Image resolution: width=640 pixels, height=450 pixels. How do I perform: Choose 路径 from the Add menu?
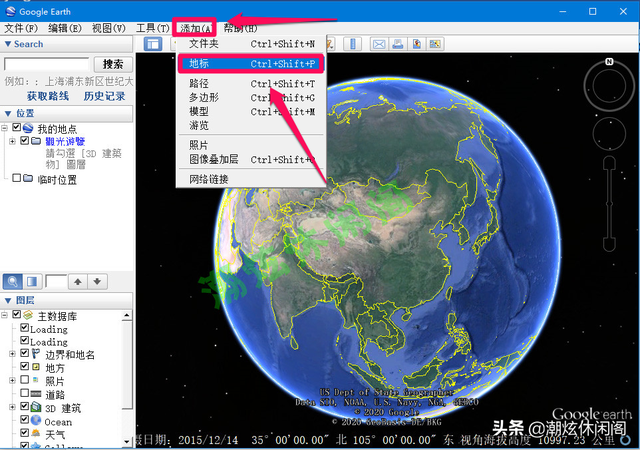(x=251, y=84)
